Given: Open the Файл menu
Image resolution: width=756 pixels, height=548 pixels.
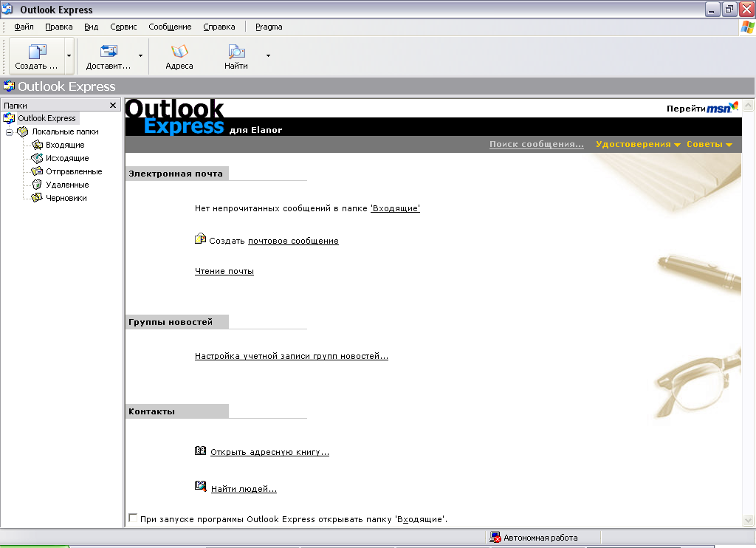Looking at the screenshot, I should 24,27.
